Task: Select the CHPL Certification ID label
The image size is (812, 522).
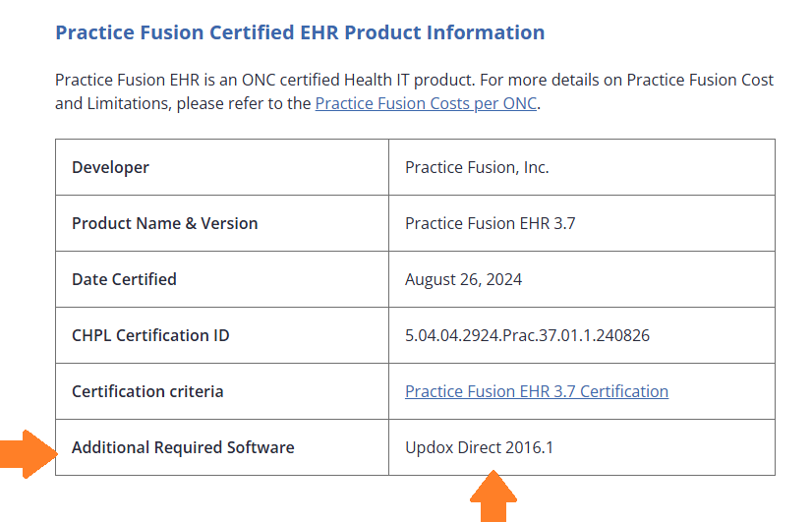Action: click(150, 335)
